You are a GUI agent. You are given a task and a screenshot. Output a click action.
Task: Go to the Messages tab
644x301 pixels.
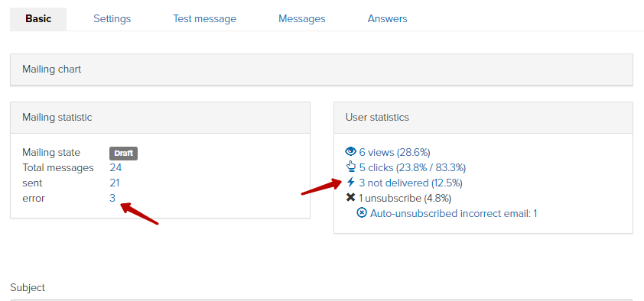(x=302, y=19)
